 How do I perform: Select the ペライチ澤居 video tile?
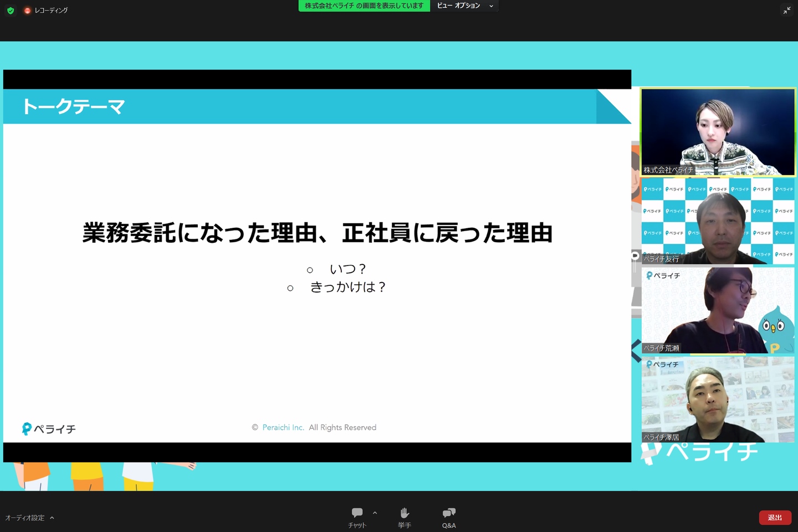(718, 399)
